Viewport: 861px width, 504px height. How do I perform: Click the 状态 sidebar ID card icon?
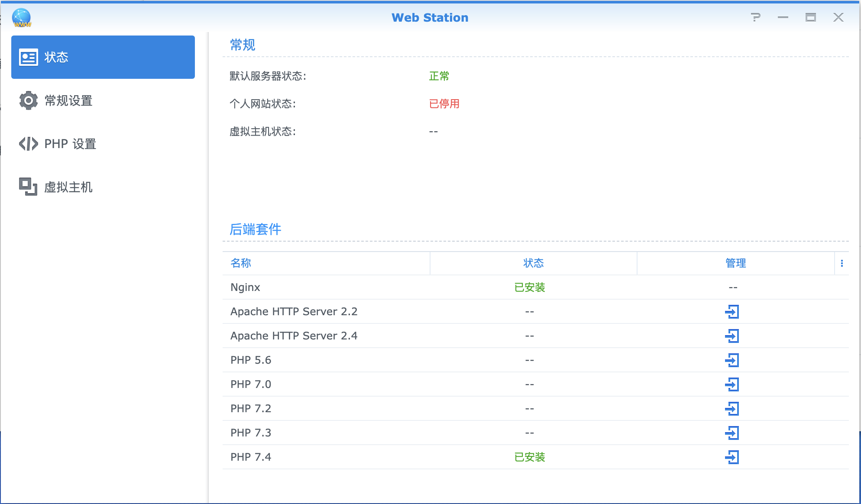point(29,57)
